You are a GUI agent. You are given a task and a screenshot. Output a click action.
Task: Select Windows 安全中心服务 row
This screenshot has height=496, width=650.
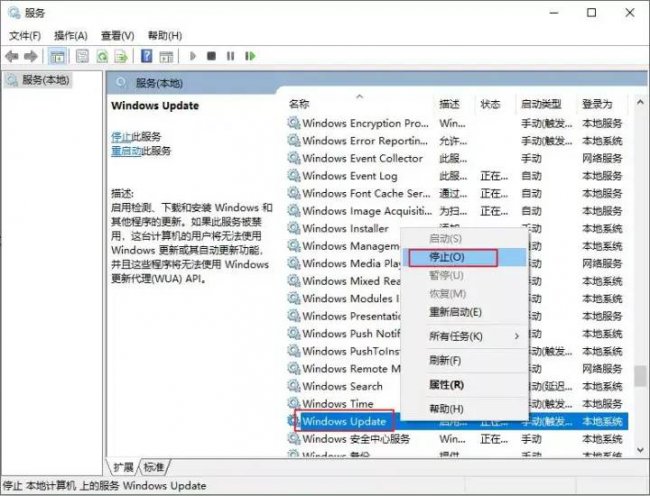pyautogui.click(x=458, y=439)
